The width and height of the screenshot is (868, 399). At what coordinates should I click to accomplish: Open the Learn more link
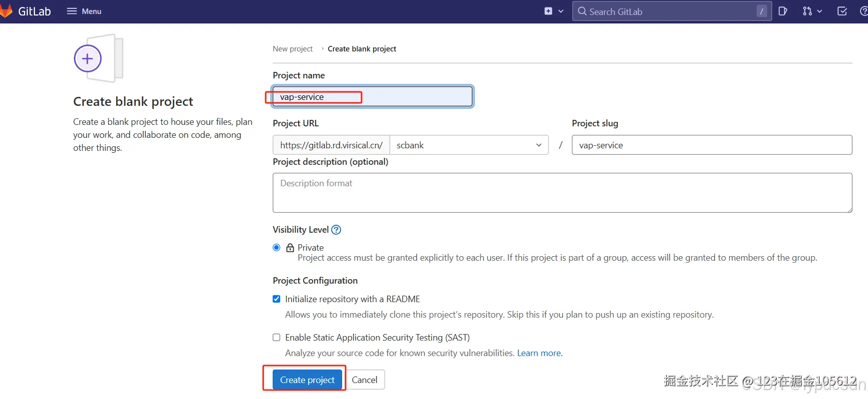pos(539,353)
